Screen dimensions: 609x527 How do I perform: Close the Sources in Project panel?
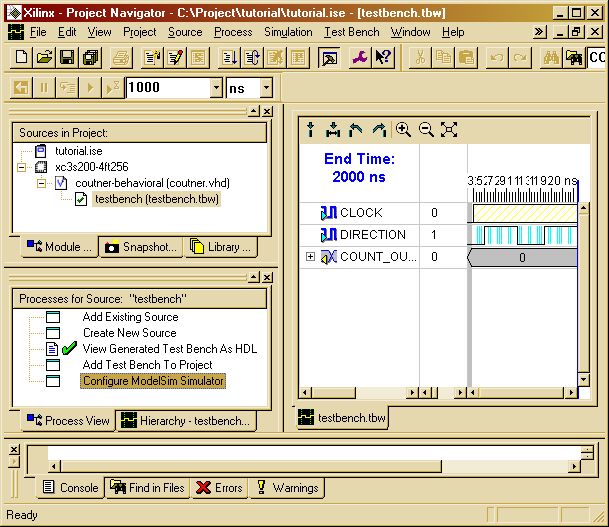pos(267,112)
